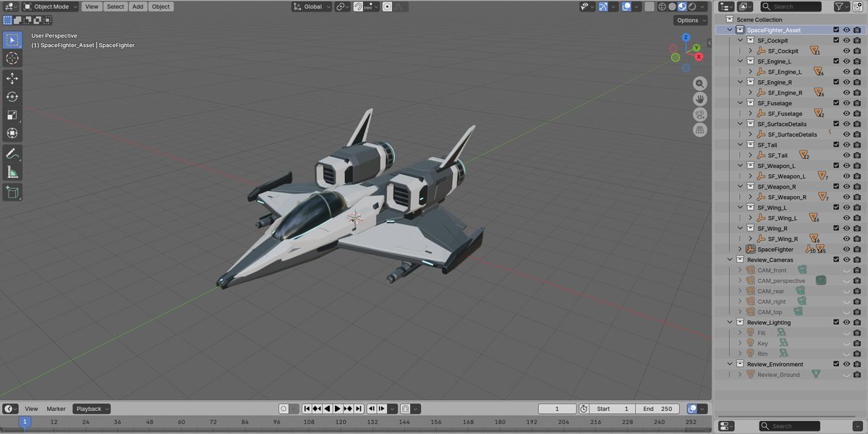Disable SF_Tail collection in renders
This screenshot has height=434, width=868.
pos(857,145)
